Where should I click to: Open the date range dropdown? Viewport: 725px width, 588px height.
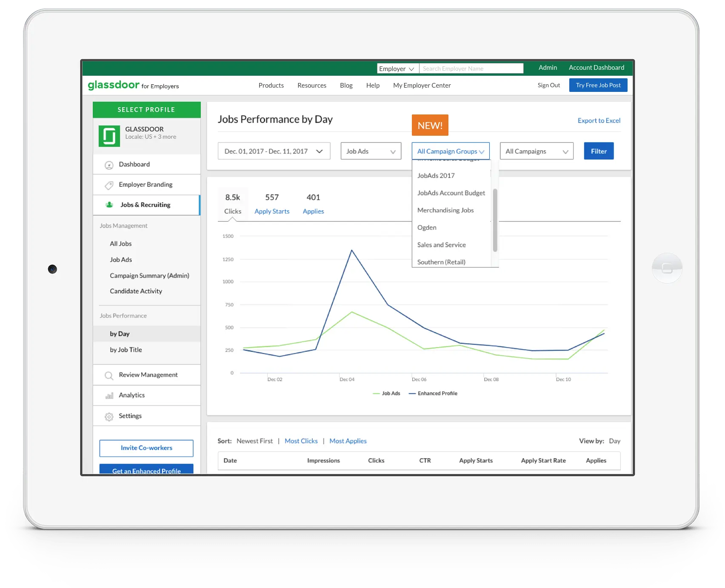[x=274, y=151]
